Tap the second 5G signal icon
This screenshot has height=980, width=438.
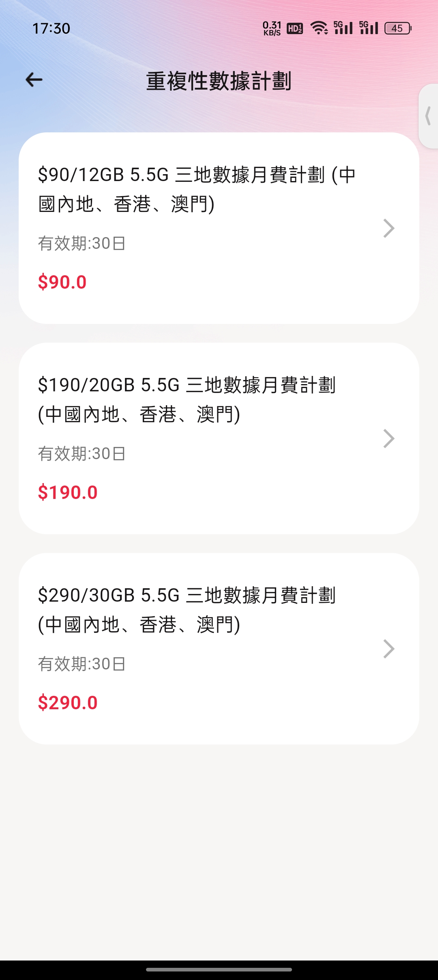369,28
